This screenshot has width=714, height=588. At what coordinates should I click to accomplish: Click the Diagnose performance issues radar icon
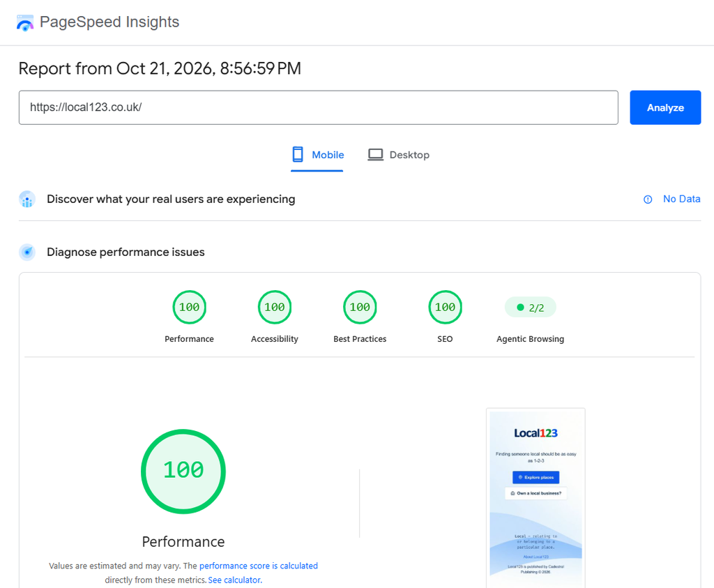(27, 252)
